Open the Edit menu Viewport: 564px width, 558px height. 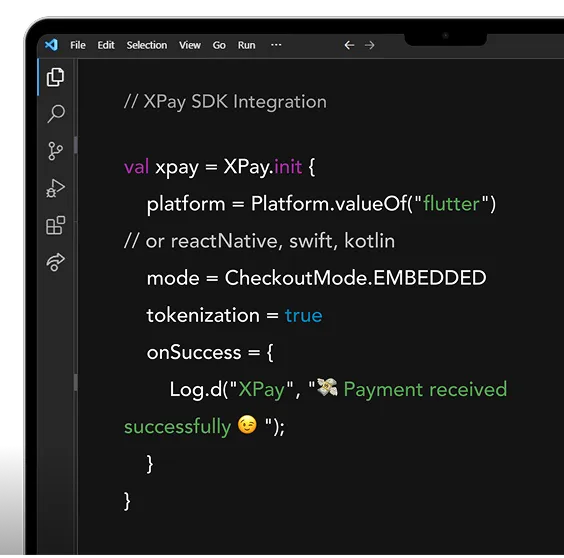pyautogui.click(x=106, y=45)
